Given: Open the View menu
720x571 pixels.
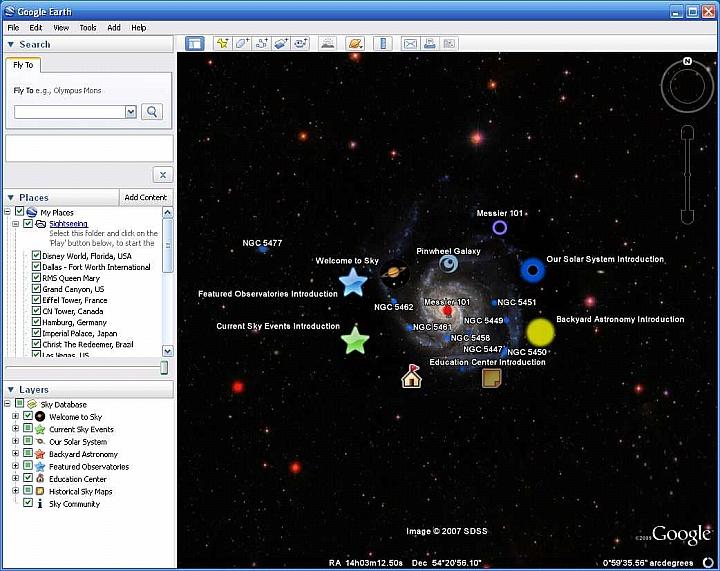Looking at the screenshot, I should 61,28.
